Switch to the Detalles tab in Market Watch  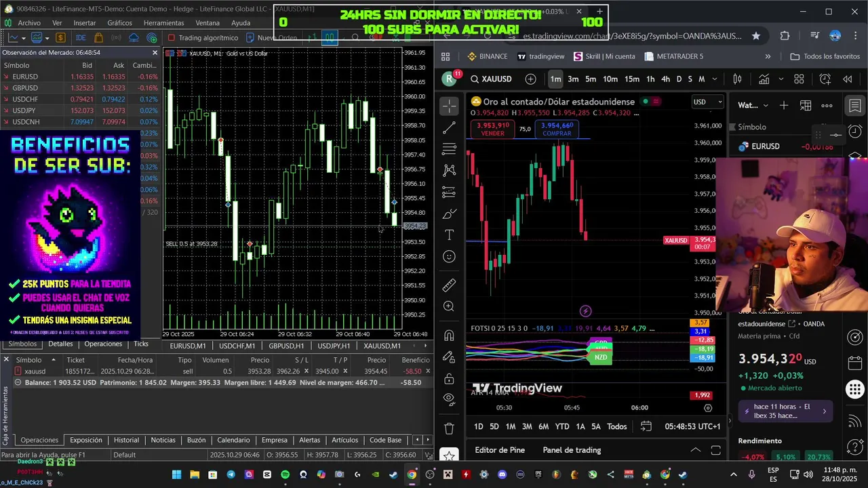[x=60, y=344]
